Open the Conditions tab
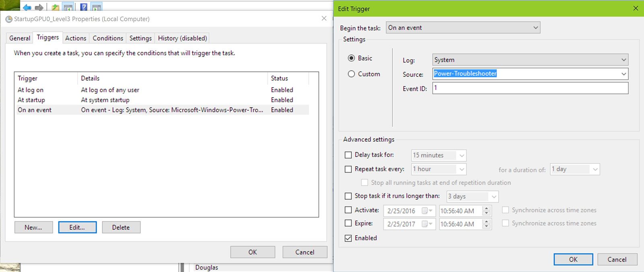The image size is (644, 272). [108, 38]
